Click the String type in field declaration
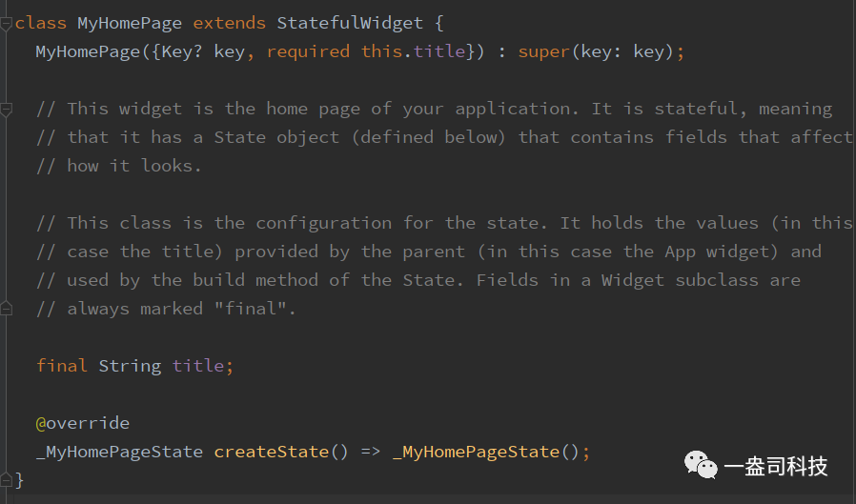 [x=130, y=366]
